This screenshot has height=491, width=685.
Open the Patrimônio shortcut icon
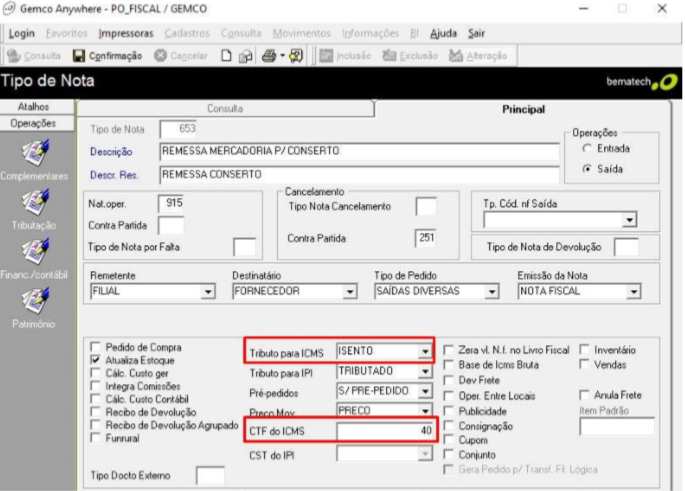click(36, 301)
